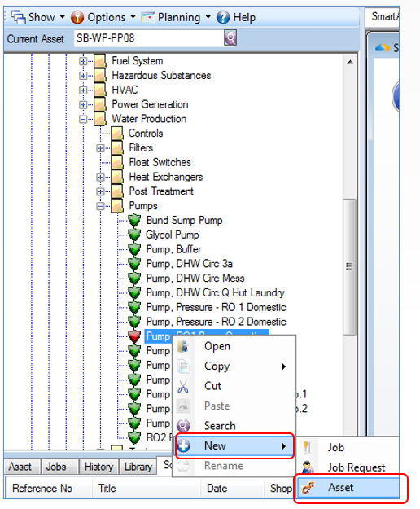Click the Water Production folder icon
The width and height of the screenshot is (420, 509).
pos(100,119)
